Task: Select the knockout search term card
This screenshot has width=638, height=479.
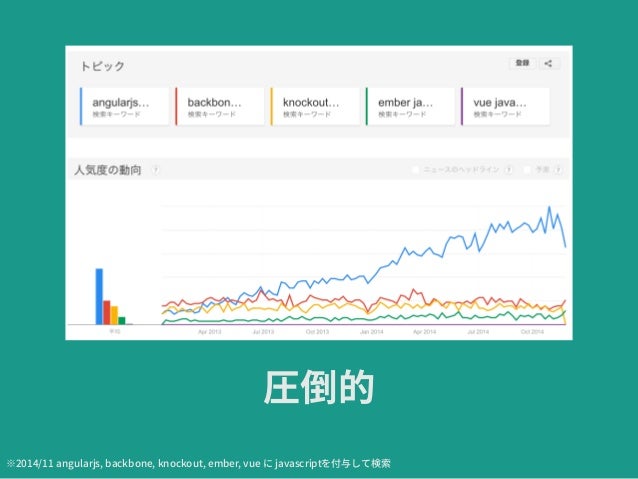Action: tap(315, 106)
